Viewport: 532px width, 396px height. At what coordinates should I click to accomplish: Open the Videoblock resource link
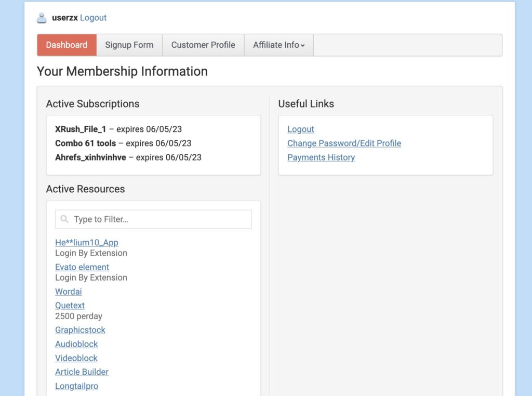[x=76, y=358]
